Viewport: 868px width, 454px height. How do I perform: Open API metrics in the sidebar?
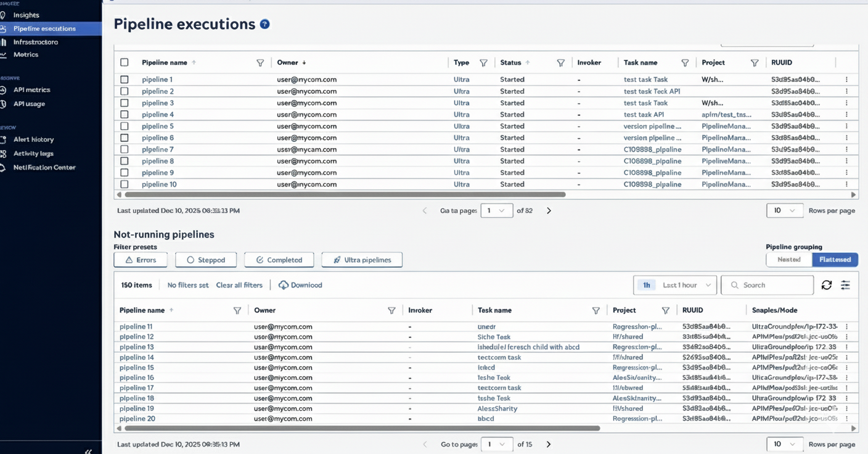click(32, 90)
